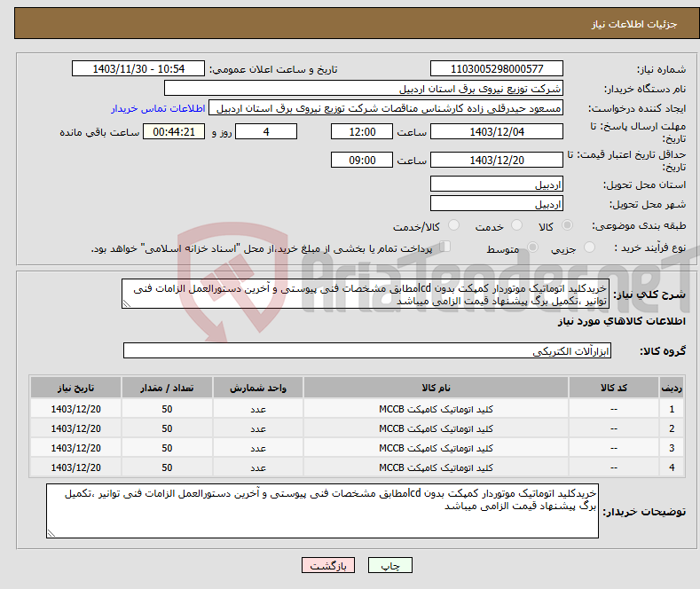Select the جزیی purchase type radio
The height and width of the screenshot is (589, 700).
[x=589, y=247]
